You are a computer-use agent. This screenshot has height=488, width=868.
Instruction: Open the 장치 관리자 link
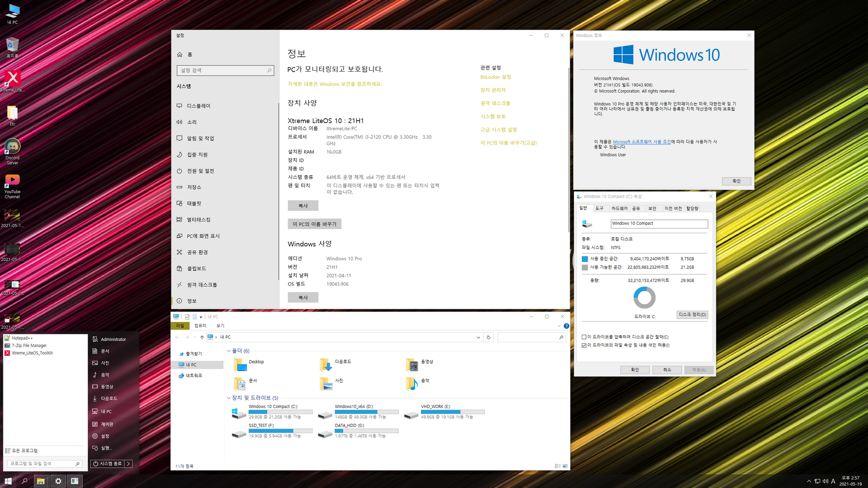click(x=493, y=90)
